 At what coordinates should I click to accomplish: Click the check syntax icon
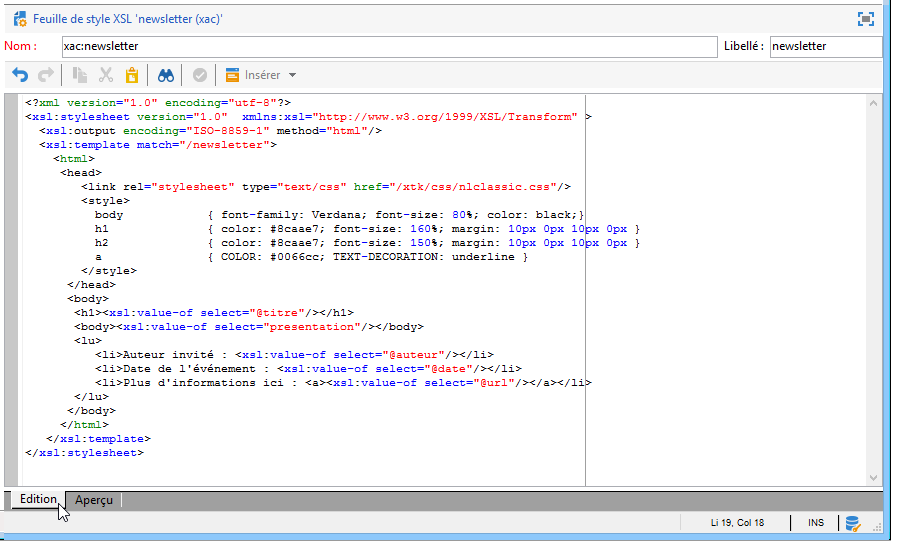tap(200, 75)
